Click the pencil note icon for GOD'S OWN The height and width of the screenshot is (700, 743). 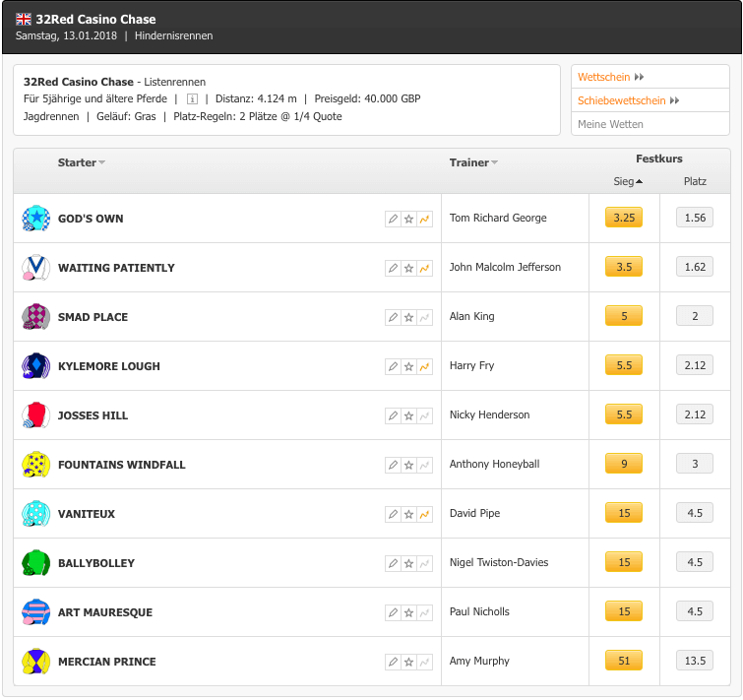click(393, 219)
